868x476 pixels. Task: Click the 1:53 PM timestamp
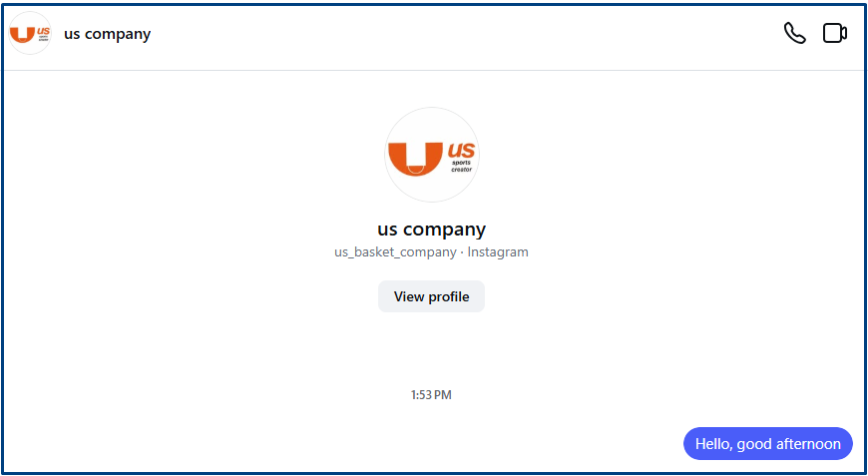431,395
